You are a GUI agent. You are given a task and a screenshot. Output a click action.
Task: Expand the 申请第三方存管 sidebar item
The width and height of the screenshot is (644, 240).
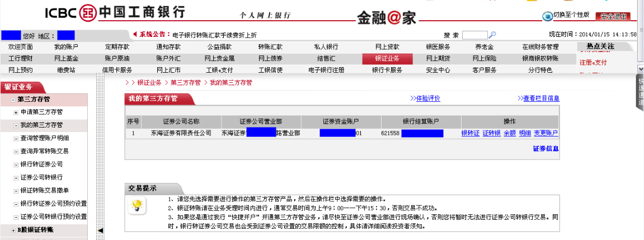pos(16,112)
